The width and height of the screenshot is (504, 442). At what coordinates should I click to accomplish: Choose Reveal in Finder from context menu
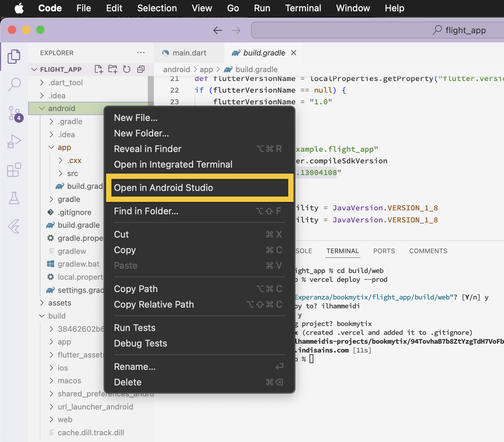[148, 149]
